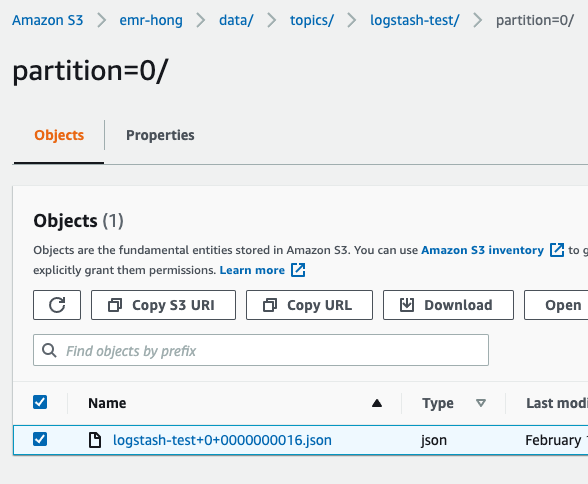Click the Open button
The height and width of the screenshot is (484, 588).
coord(556,305)
